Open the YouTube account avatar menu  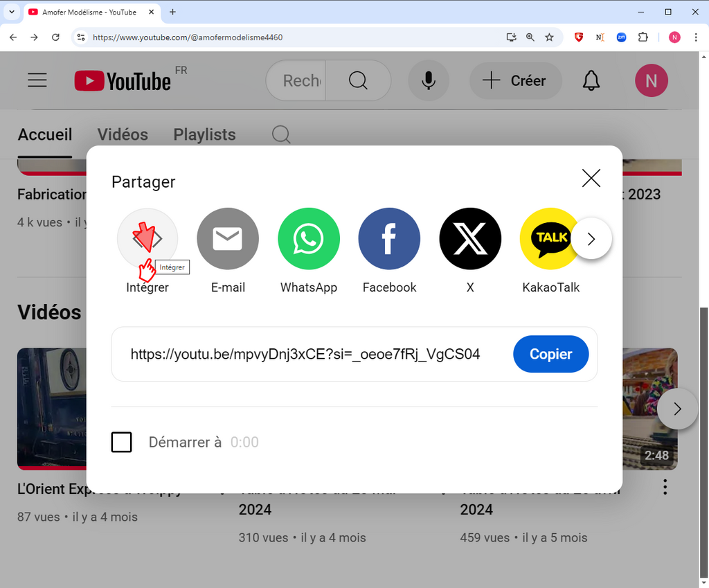click(651, 80)
